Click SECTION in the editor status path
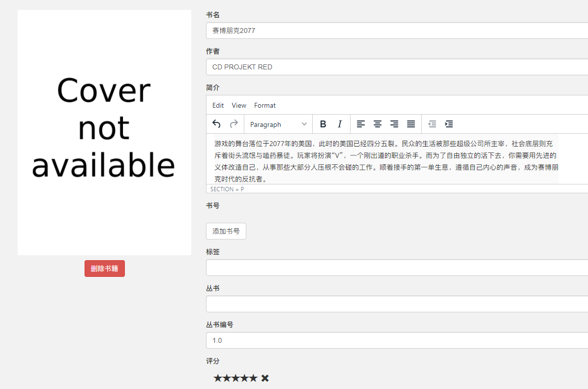 click(222, 189)
